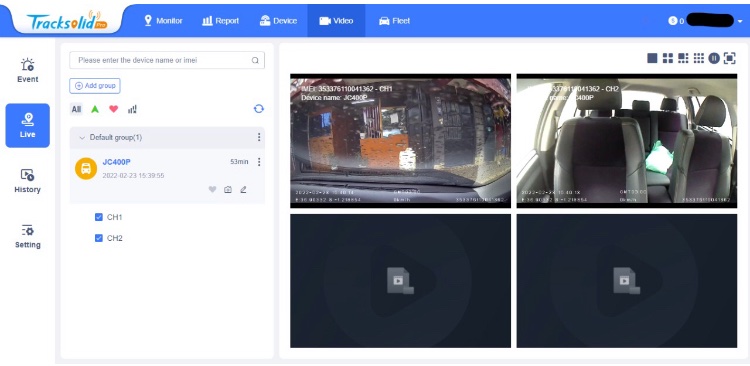Image resolution: width=750 pixels, height=366 pixels.
Task: Select the CH1 front camera video
Action: pos(400,141)
